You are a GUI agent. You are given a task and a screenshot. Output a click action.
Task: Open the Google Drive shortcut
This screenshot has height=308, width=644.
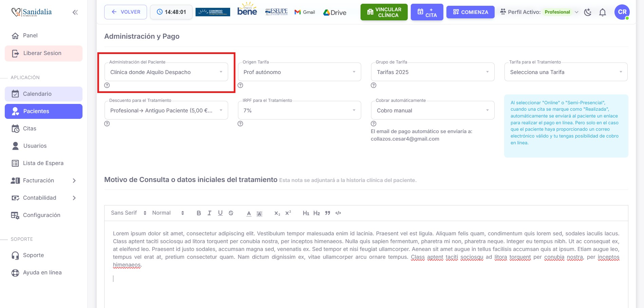(x=335, y=13)
